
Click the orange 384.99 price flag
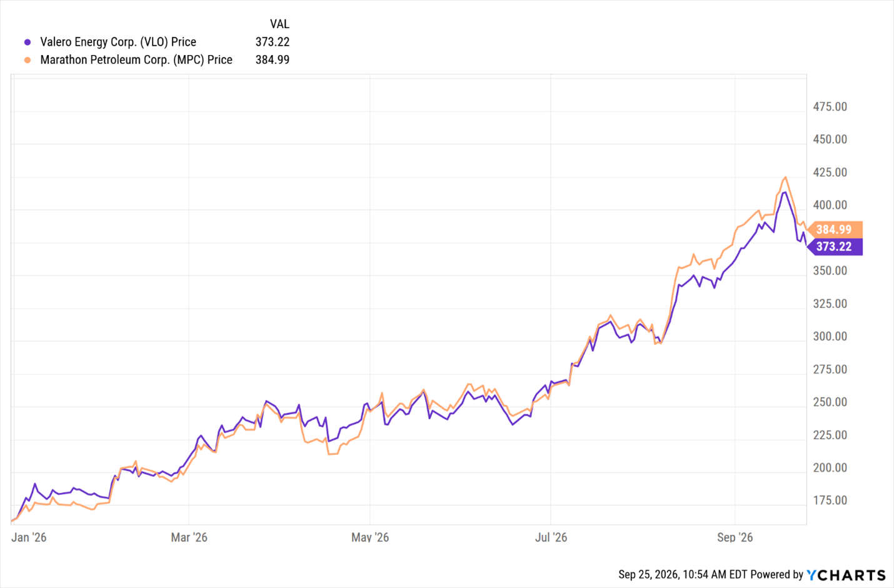pos(835,229)
